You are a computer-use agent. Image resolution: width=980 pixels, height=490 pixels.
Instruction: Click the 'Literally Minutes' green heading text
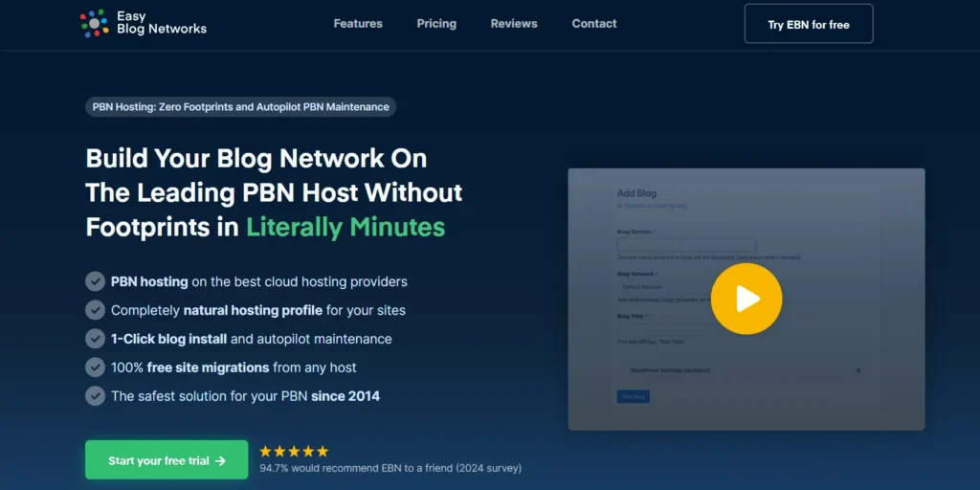(x=345, y=227)
